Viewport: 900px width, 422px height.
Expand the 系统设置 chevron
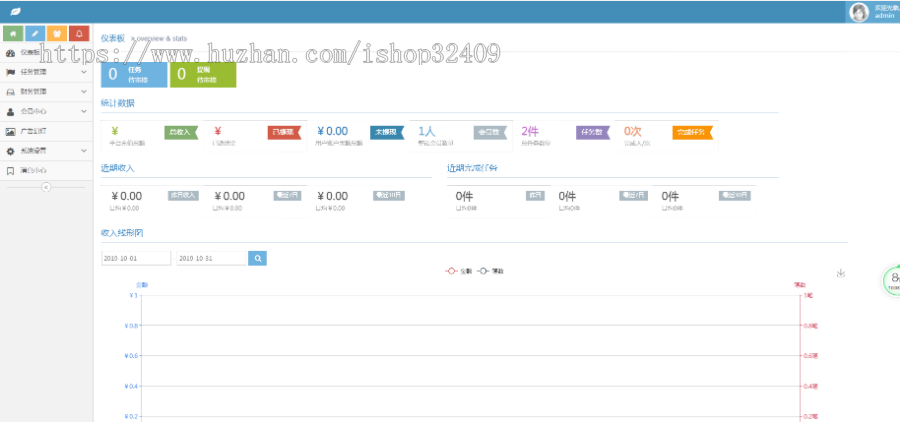84,151
